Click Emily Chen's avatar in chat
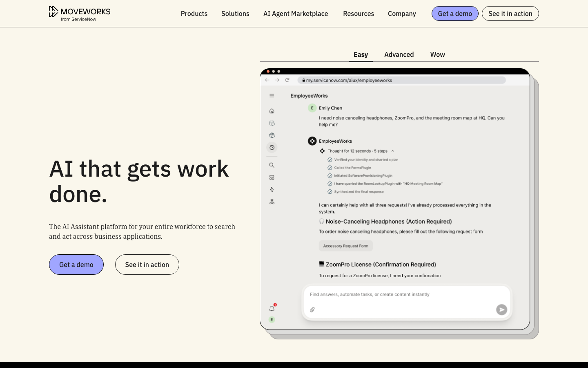This screenshot has height=368, width=588. pyautogui.click(x=312, y=108)
